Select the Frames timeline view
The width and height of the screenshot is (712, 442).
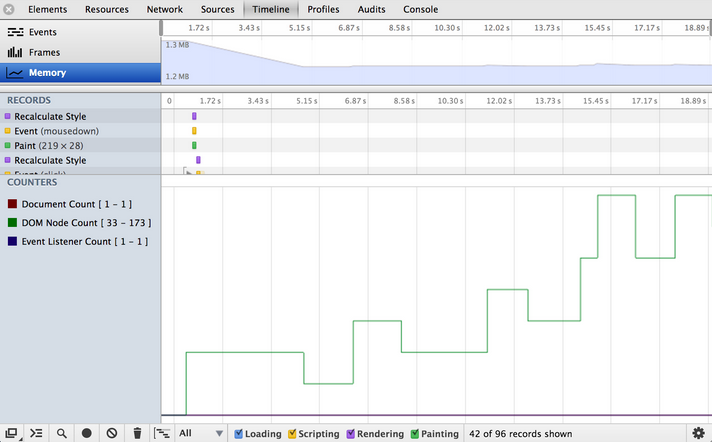click(x=44, y=52)
